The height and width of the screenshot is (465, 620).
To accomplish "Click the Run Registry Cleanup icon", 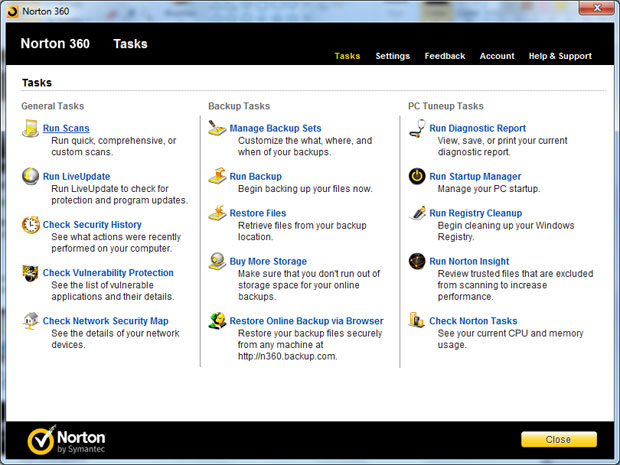I will 417,213.
